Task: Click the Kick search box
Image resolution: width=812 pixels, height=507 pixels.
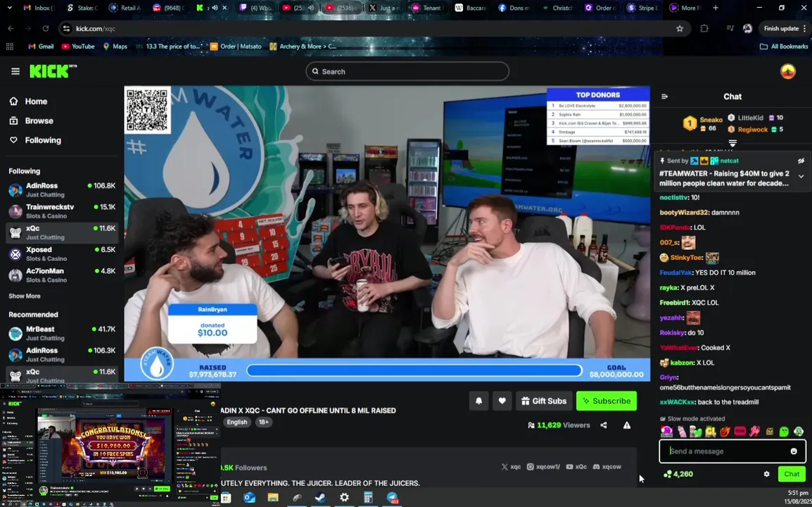Action: coord(407,72)
